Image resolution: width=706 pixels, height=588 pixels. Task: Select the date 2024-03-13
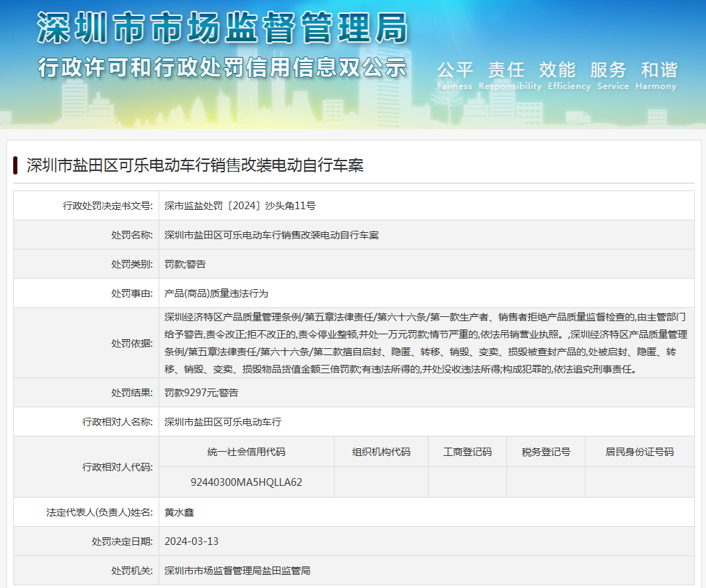[191, 541]
